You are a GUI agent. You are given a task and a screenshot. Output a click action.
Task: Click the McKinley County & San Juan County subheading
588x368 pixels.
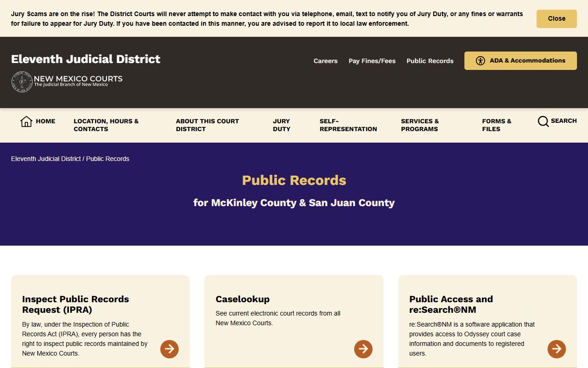[294, 203]
